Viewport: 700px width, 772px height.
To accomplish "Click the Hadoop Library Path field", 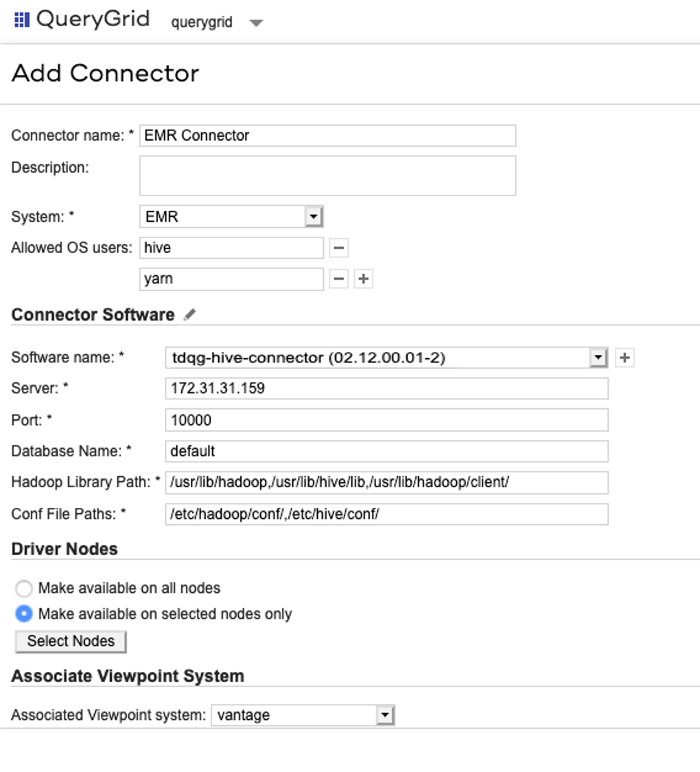I will 386,482.
